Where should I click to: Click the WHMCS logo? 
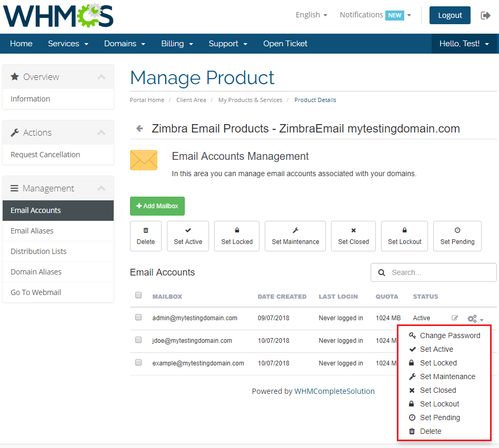coord(58,15)
